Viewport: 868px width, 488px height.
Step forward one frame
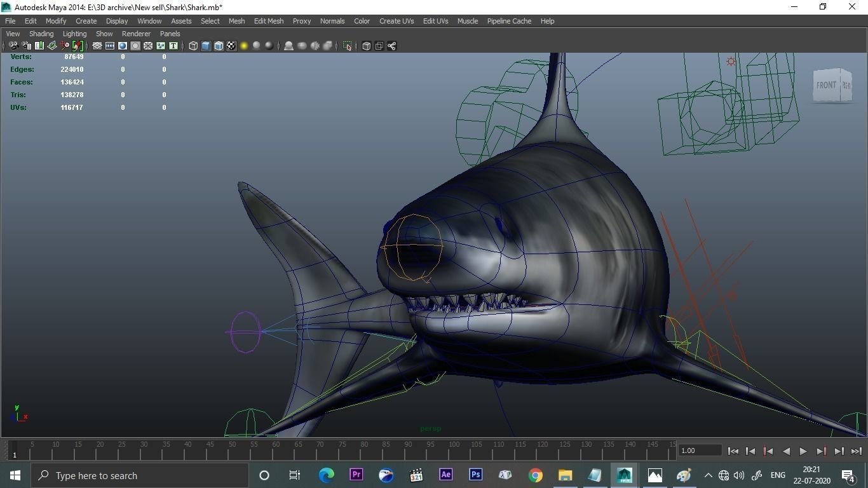[839, 451]
